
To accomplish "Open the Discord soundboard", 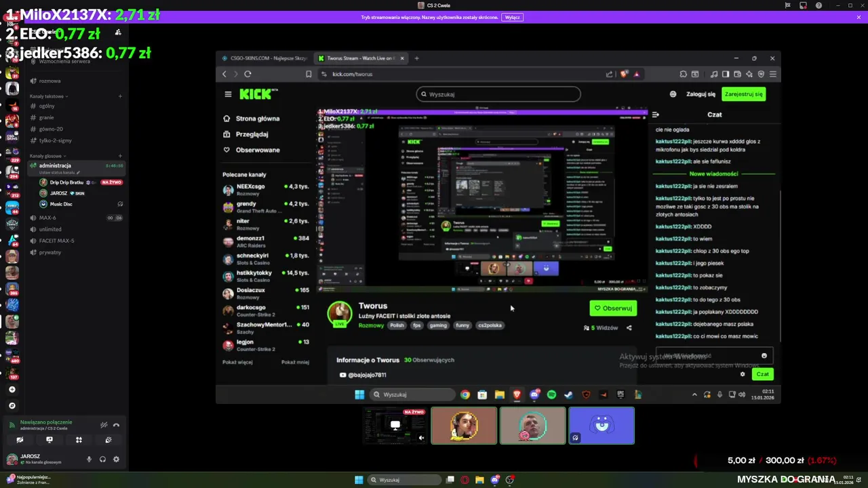I will click(108, 440).
